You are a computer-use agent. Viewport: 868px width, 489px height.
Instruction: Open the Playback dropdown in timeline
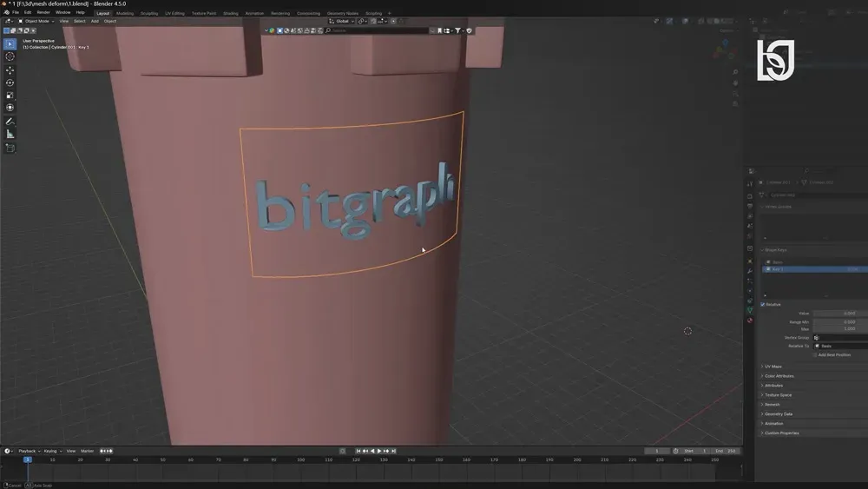pos(29,451)
